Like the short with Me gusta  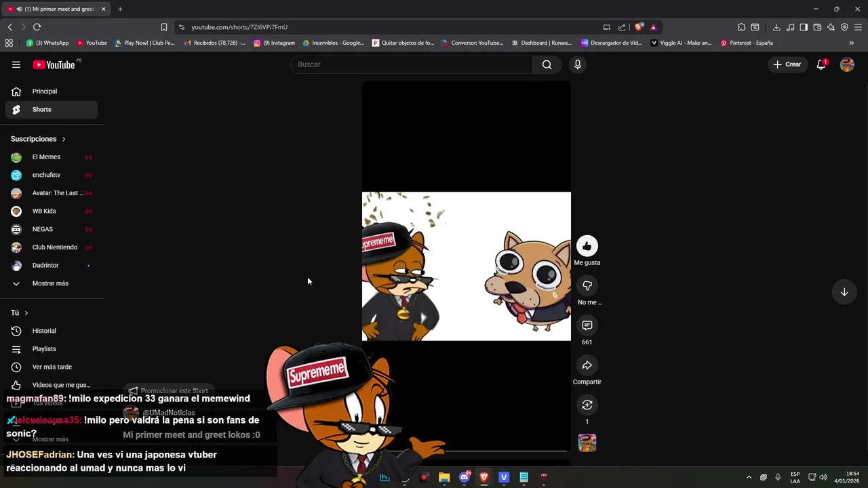coord(587,246)
